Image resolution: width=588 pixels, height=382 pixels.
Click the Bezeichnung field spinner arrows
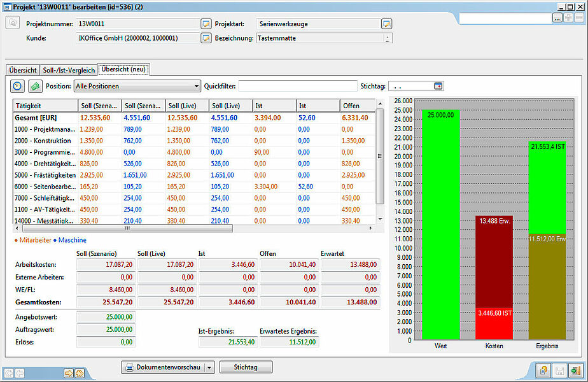(x=388, y=38)
